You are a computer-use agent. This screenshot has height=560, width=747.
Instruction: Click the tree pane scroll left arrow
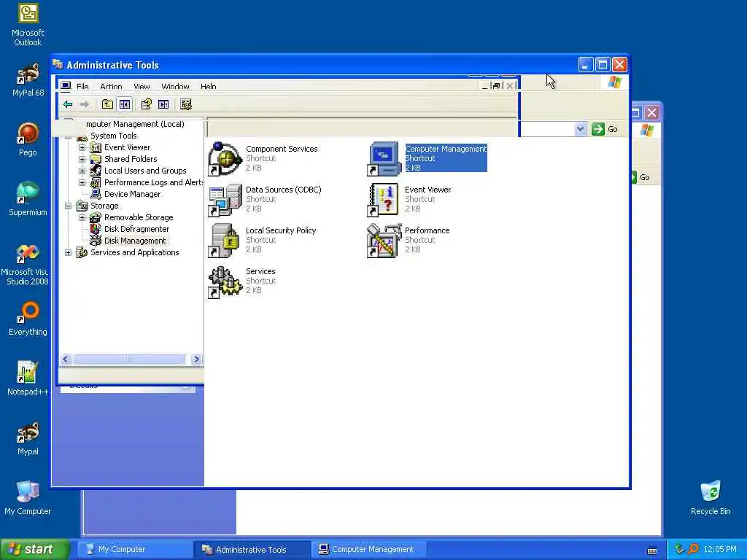pyautogui.click(x=66, y=359)
